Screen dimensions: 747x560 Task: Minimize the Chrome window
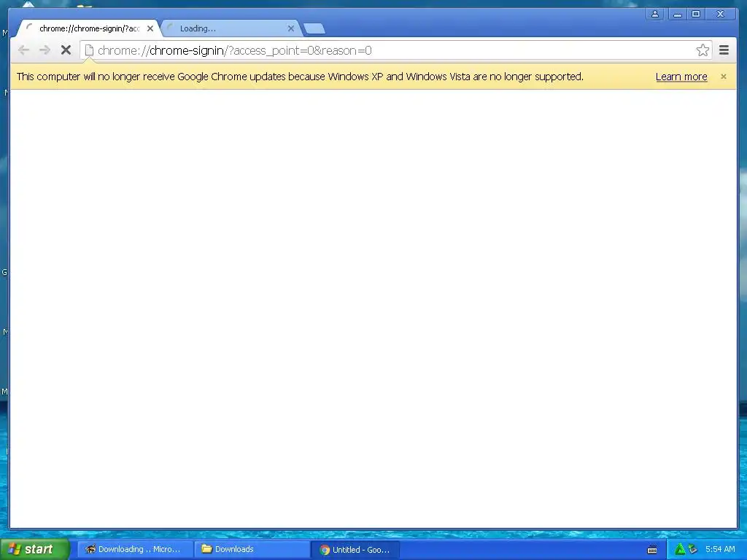coord(677,15)
